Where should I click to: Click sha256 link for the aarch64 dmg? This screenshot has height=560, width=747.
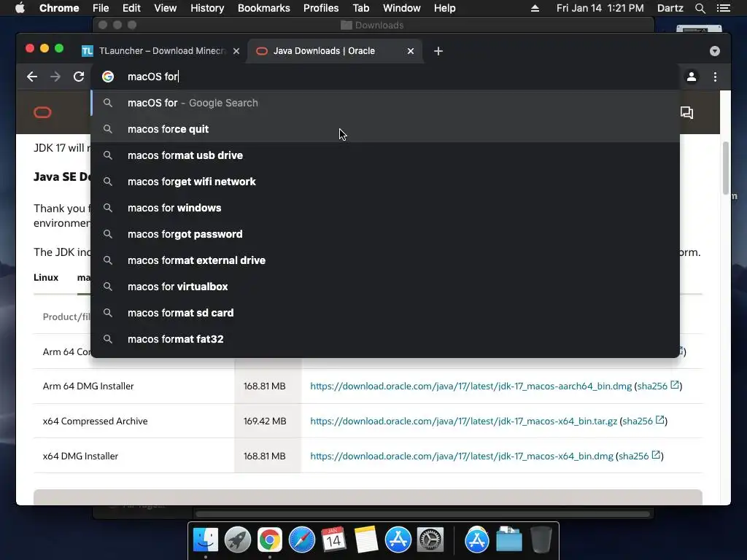click(652, 386)
